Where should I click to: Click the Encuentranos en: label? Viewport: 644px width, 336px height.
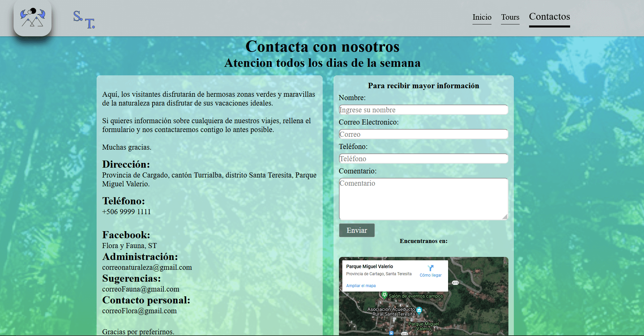pos(423,241)
